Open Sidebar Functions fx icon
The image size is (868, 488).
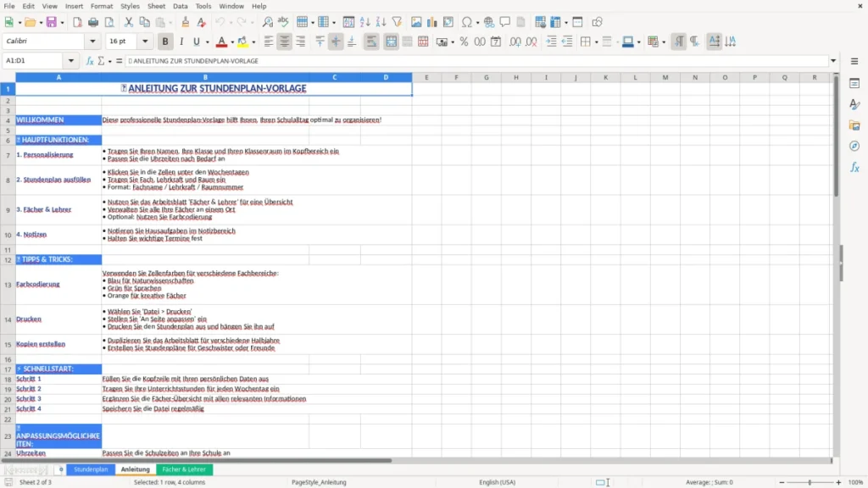(x=854, y=167)
